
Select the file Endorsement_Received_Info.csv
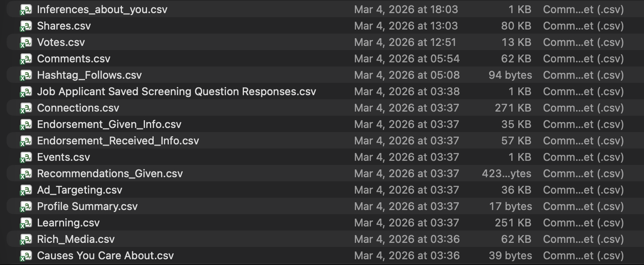(x=118, y=140)
